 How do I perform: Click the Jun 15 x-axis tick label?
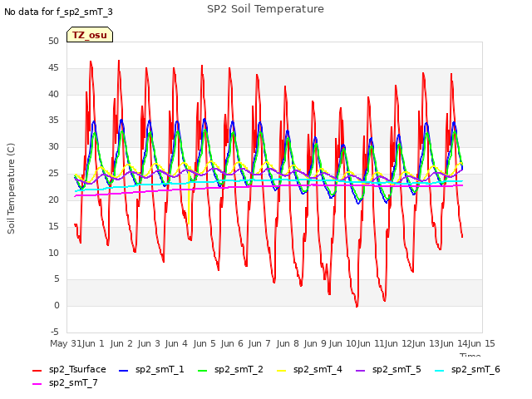481,343
